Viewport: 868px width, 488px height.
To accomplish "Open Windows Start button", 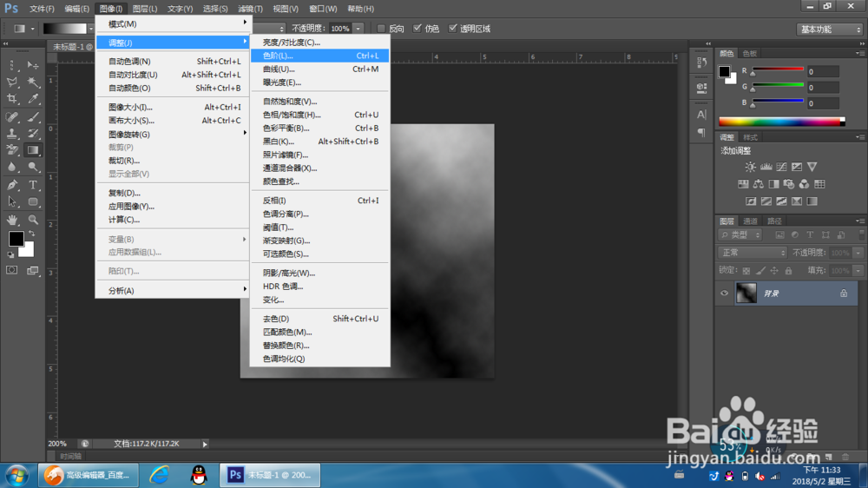I will (x=17, y=475).
